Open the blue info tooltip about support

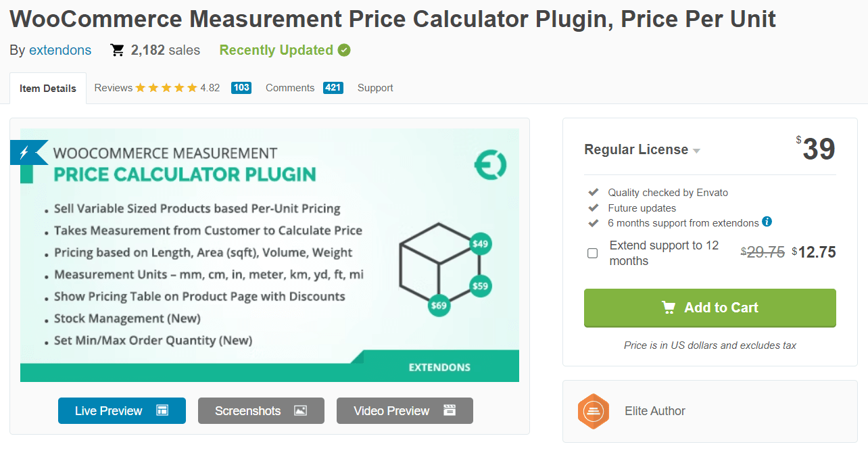pos(768,222)
